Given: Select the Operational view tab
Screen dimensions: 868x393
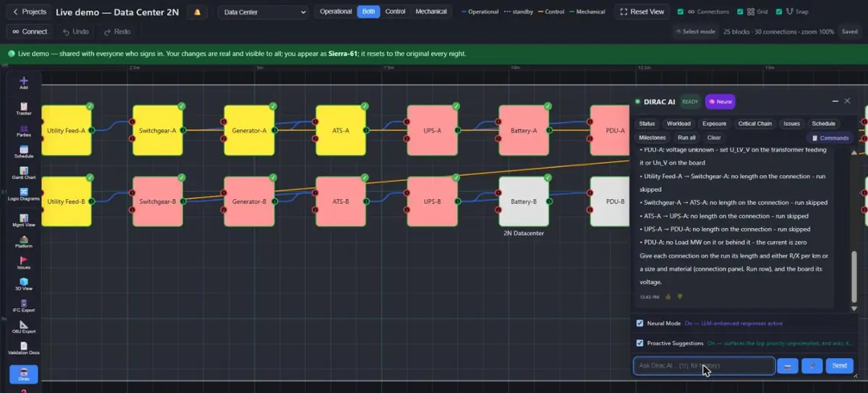Looking at the screenshot, I should pyautogui.click(x=336, y=12).
